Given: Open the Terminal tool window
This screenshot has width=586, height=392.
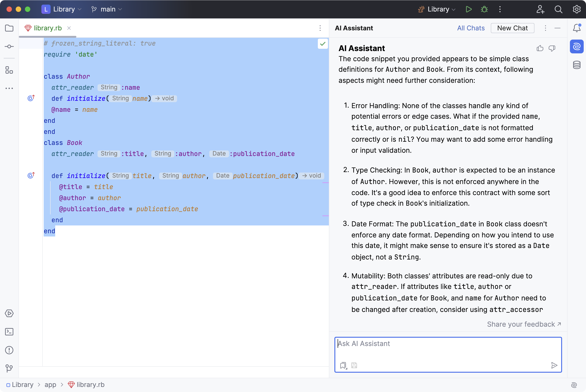Looking at the screenshot, I should [x=9, y=332].
